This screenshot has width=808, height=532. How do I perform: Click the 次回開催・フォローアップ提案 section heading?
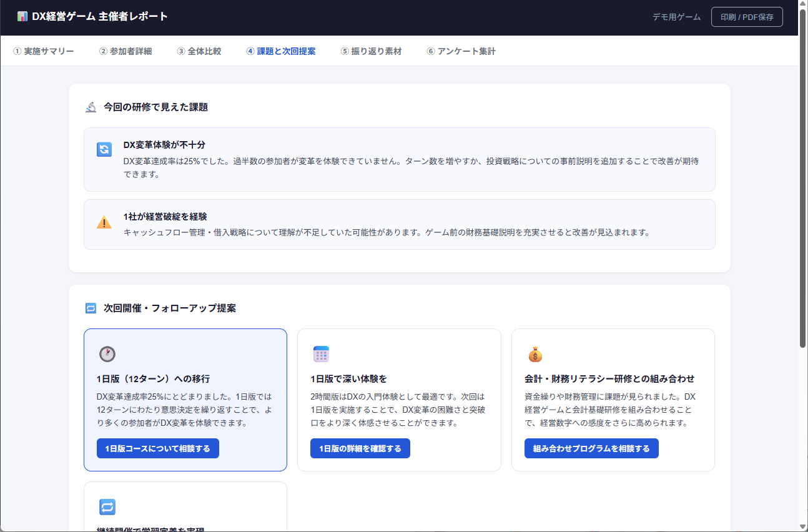[x=170, y=308]
